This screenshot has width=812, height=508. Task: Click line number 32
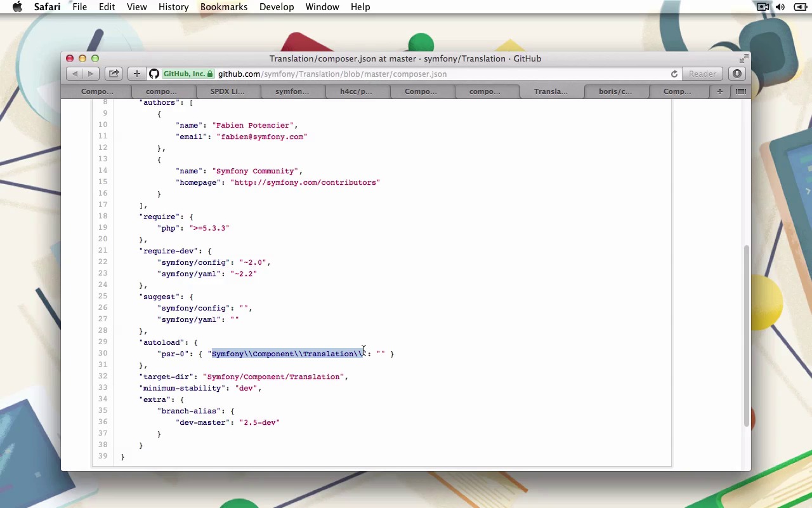point(102,377)
